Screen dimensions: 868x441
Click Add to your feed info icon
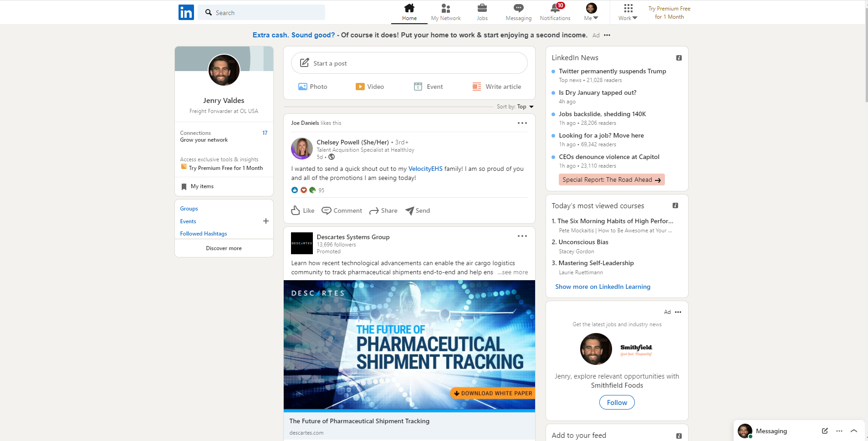pos(679,436)
